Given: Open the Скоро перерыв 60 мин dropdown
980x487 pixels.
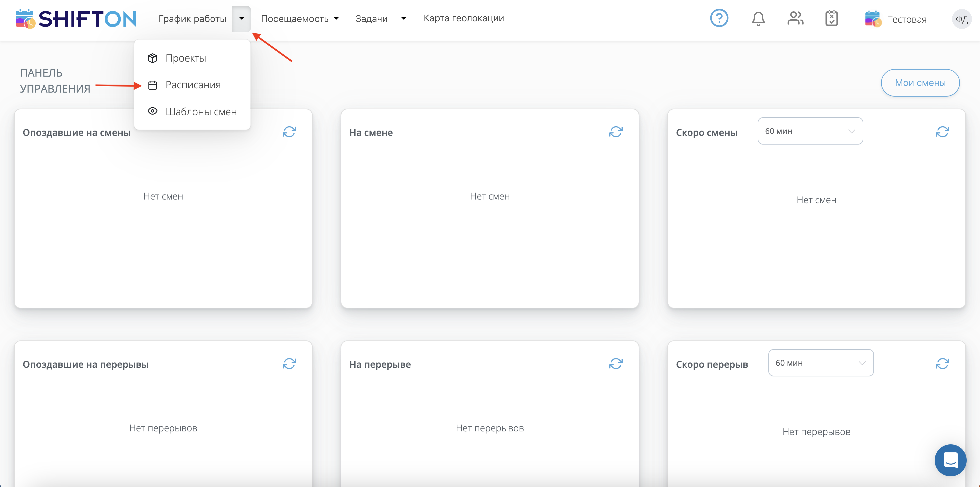Looking at the screenshot, I should (x=821, y=363).
